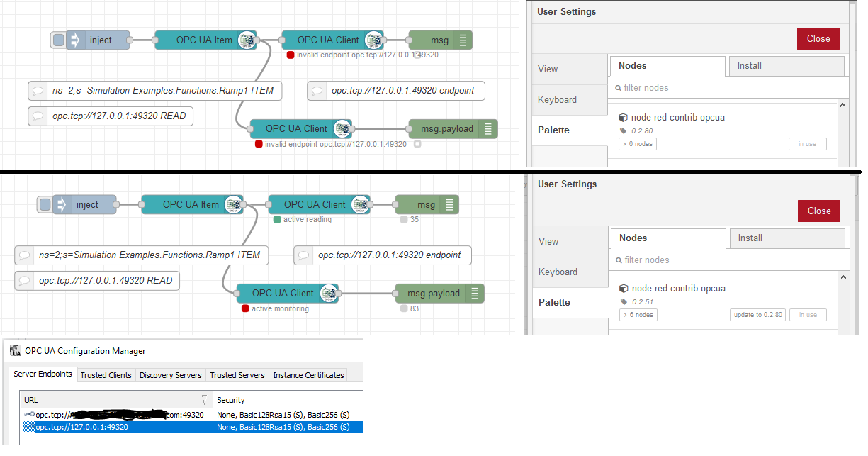Click the debug icon on the msg node
The image size is (868, 456).
462,40
